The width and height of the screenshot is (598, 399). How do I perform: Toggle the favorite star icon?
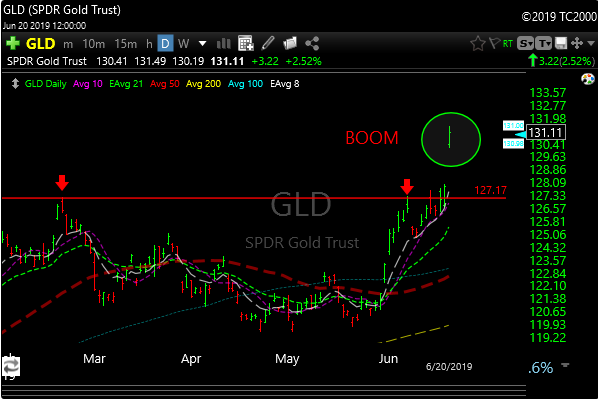click(x=477, y=43)
